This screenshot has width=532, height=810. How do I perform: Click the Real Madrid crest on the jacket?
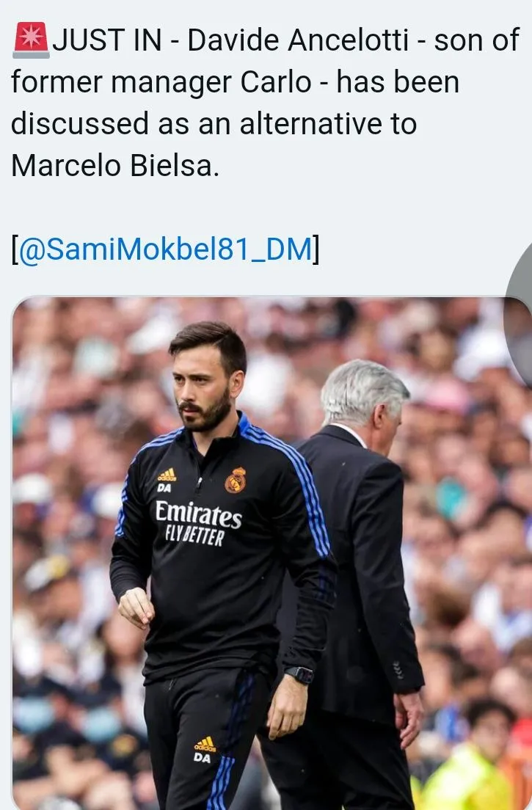[236, 480]
